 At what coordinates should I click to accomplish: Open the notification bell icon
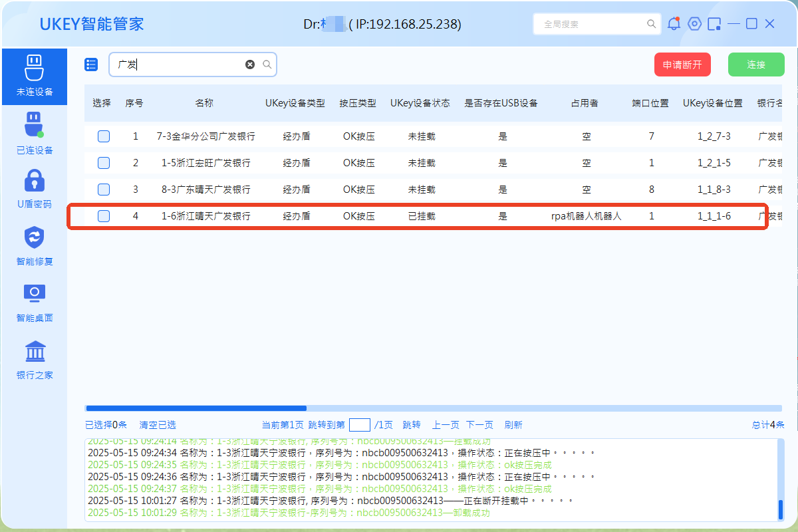pyautogui.click(x=674, y=24)
